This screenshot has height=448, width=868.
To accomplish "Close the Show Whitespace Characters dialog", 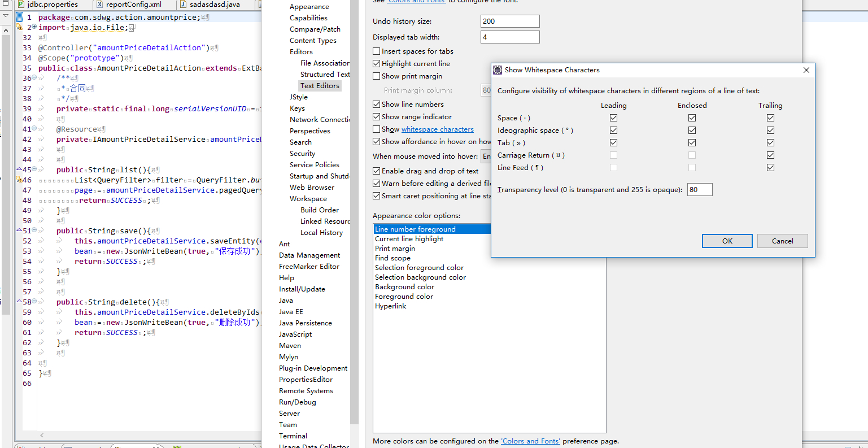I will [x=806, y=70].
